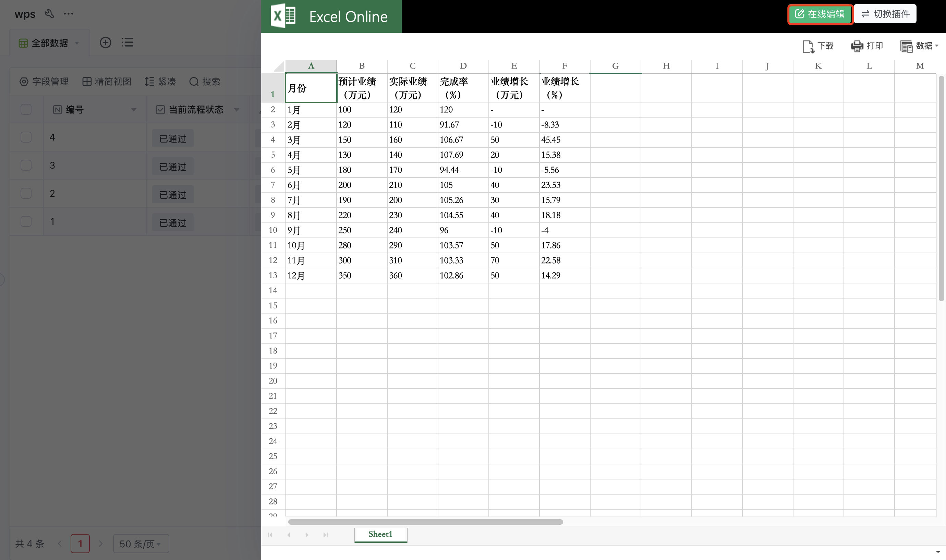Click 已通过 status tag in row 4
This screenshot has width=946, height=560.
(x=173, y=138)
